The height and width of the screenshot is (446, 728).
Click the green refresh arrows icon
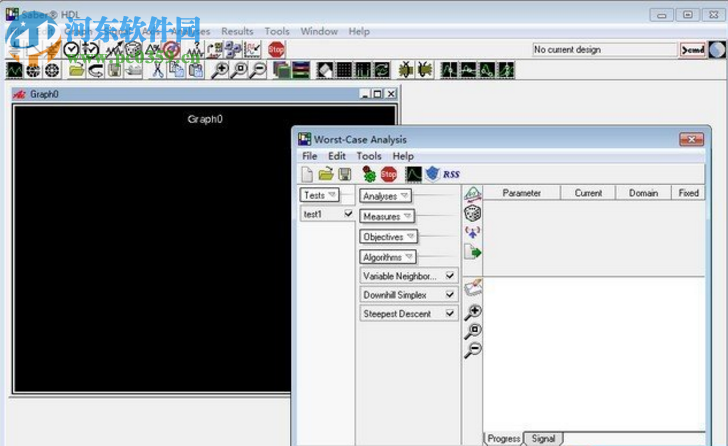(382, 71)
